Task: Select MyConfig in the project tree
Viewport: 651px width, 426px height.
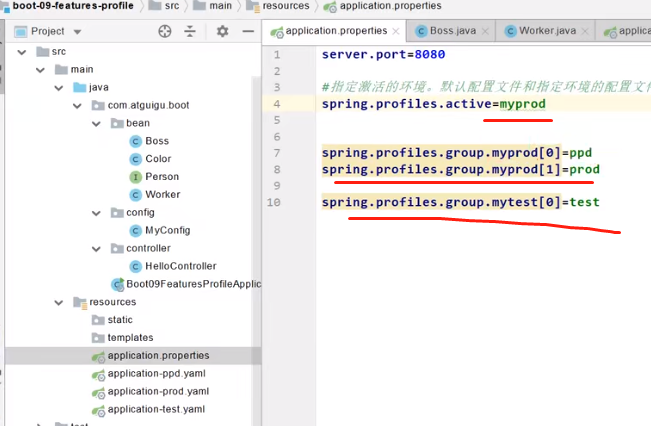Action: 168,230
